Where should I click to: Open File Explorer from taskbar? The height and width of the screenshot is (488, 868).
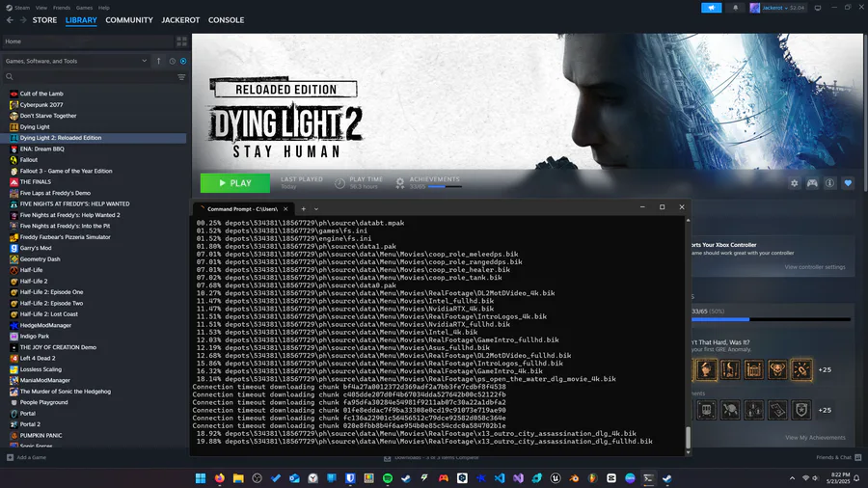pyautogui.click(x=238, y=478)
